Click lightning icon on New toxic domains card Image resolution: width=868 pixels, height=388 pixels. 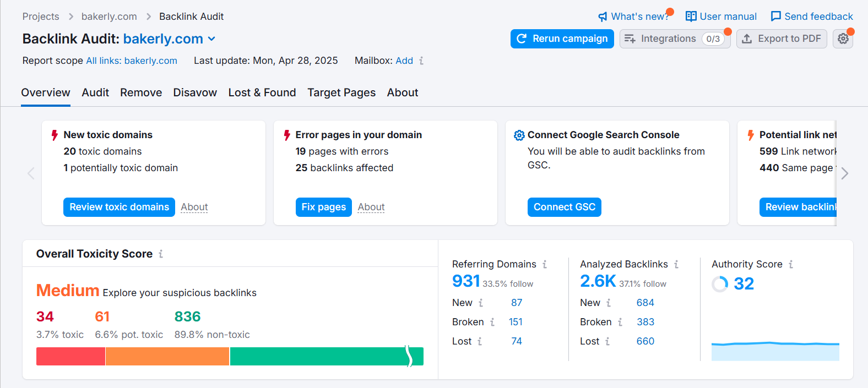55,135
